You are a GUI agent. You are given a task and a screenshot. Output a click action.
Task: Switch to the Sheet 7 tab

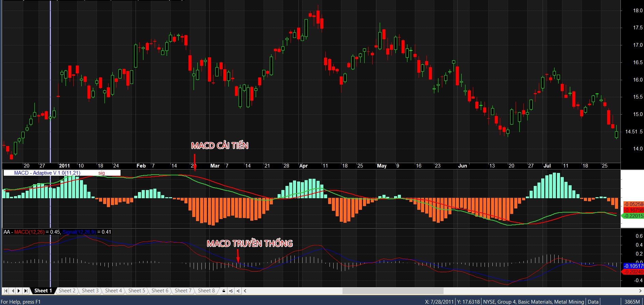[x=183, y=291]
